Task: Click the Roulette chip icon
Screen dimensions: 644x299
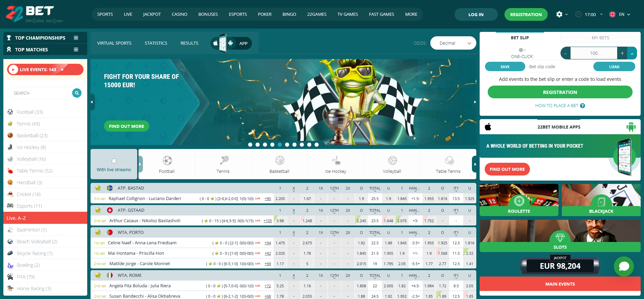Action: coord(519,201)
